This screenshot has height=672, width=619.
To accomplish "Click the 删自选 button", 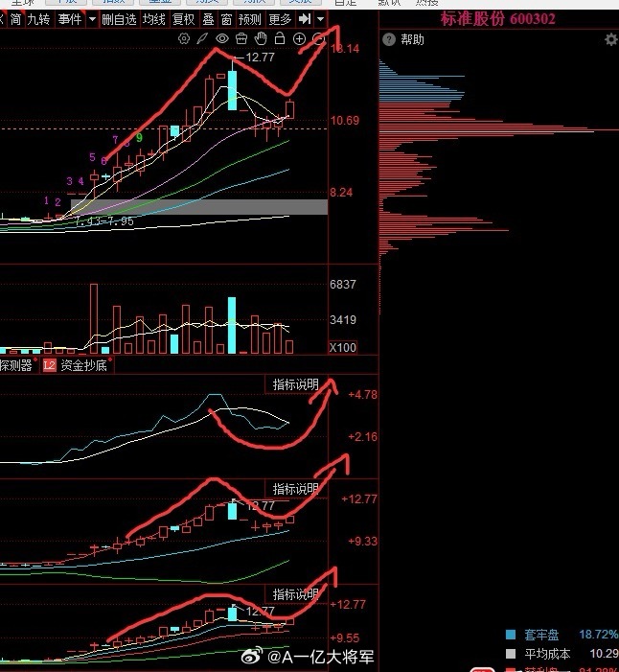I will pos(119,19).
